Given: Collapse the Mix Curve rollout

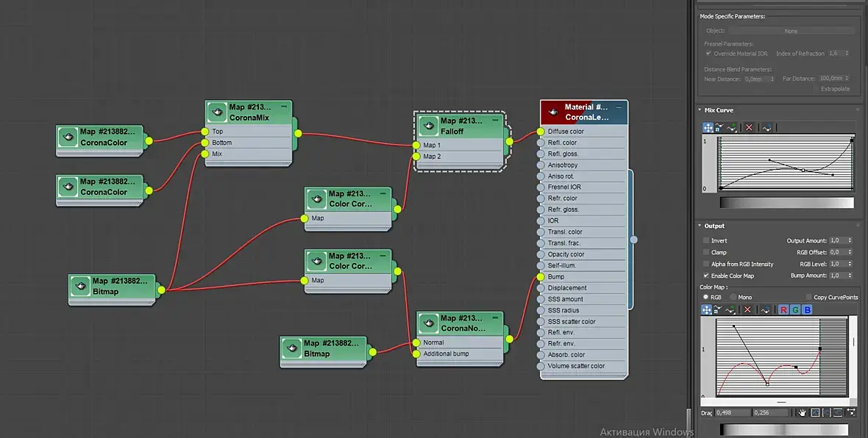Looking at the screenshot, I should point(700,110).
